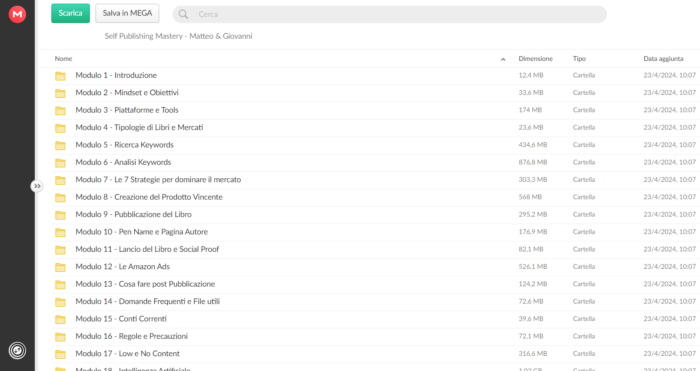This screenshot has width=700, height=371.
Task: Focus the Cerca search field
Action: (389, 14)
